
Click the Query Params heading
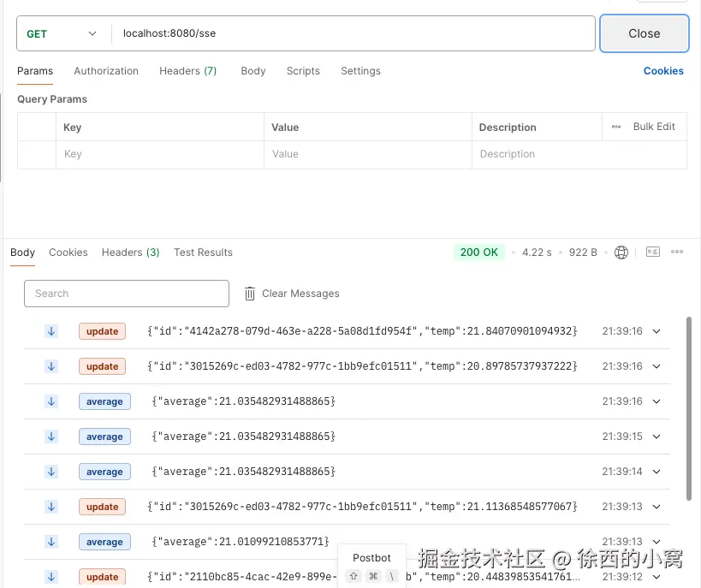pos(52,99)
